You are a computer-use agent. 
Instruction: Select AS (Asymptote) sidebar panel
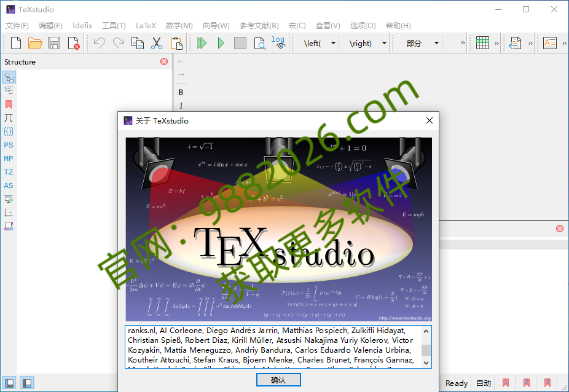(x=9, y=186)
